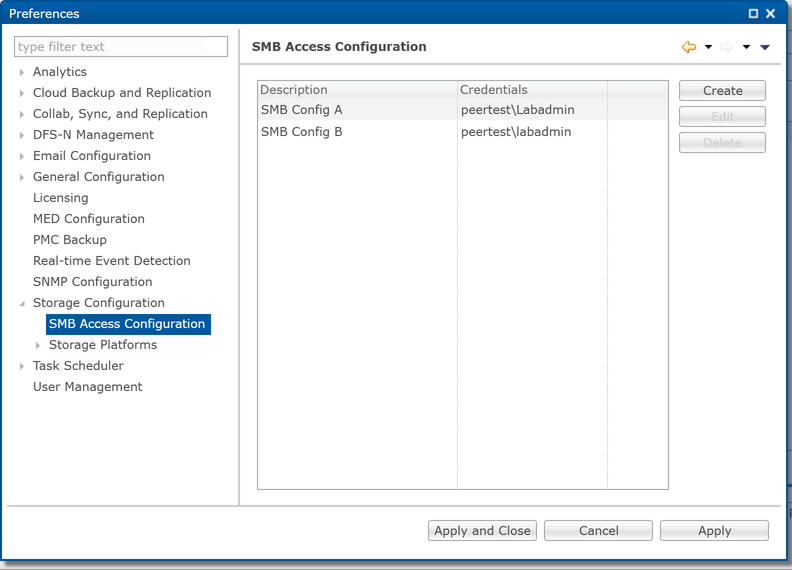Open the back history dropdown arrow

pyautogui.click(x=708, y=47)
